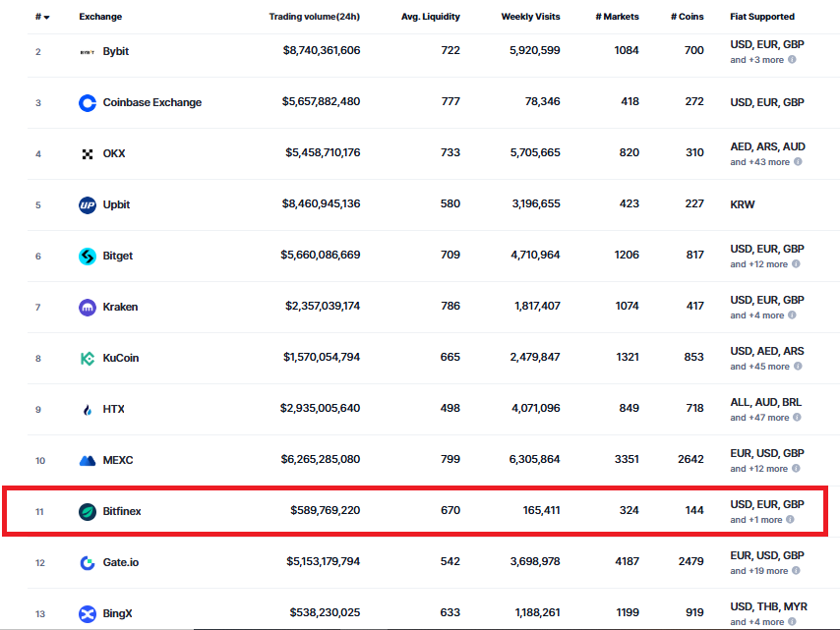840x630 pixels.
Task: Show info for Gate.io's +19 more fiats
Action: click(x=796, y=571)
